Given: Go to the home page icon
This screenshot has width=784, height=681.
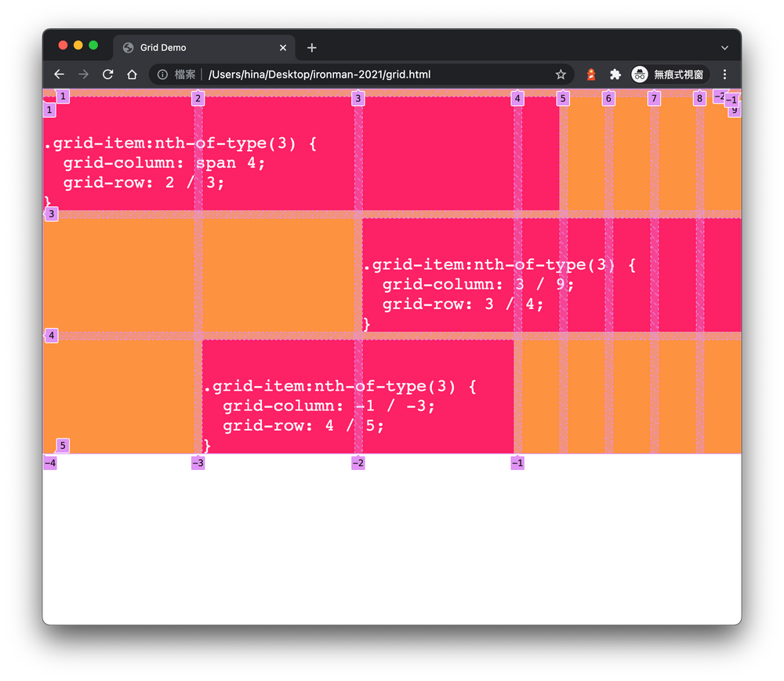Looking at the screenshot, I should pyautogui.click(x=132, y=75).
